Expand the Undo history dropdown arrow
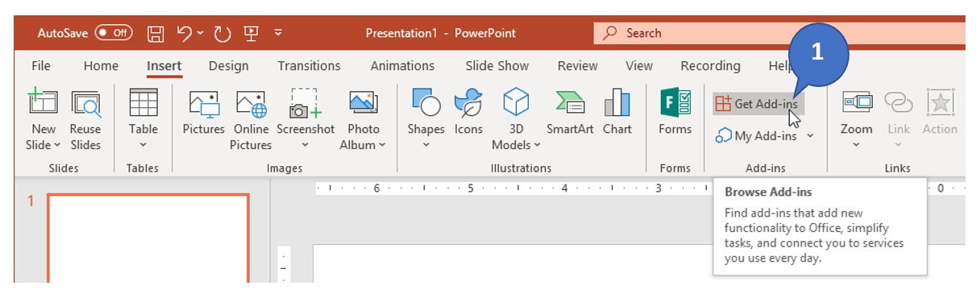980x294 pixels. point(201,33)
